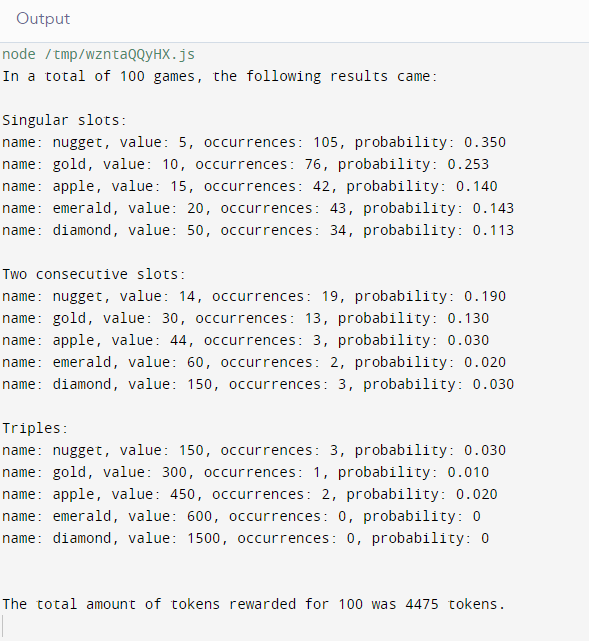Click the triples gold value 300 line

[246, 473]
